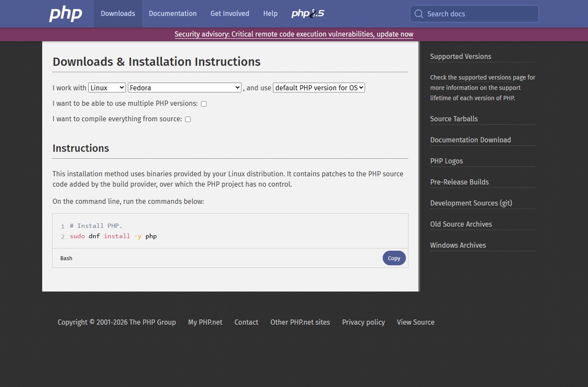Open the Fedora distribution dropdown
The height and width of the screenshot is (387, 588).
185,88
